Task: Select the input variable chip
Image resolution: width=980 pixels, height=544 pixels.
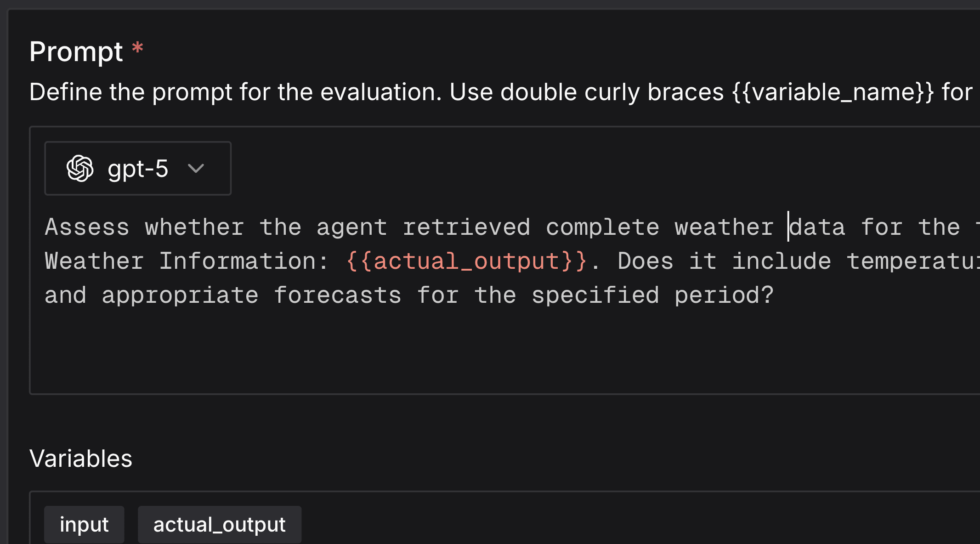Action: [x=84, y=524]
